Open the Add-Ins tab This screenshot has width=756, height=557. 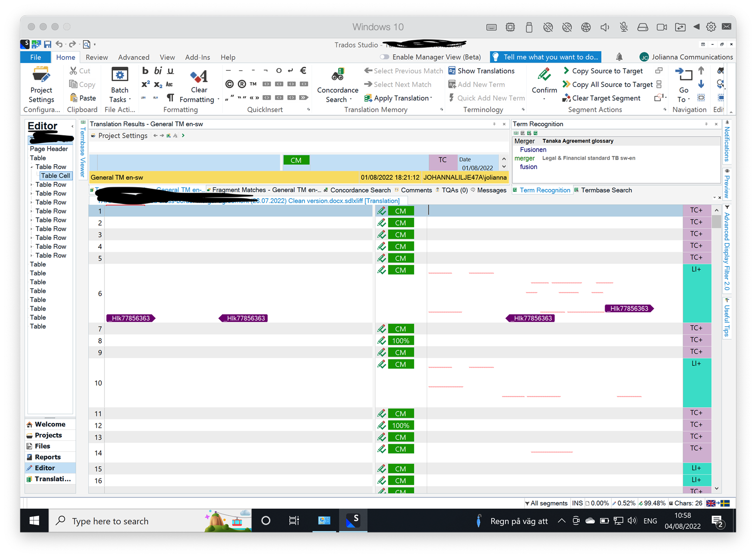197,57
